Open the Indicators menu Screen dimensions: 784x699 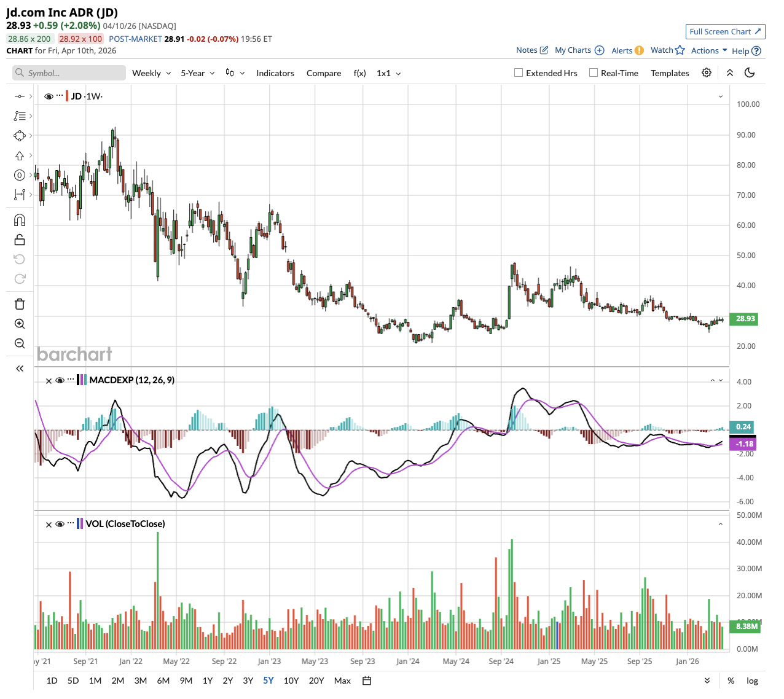click(x=275, y=73)
